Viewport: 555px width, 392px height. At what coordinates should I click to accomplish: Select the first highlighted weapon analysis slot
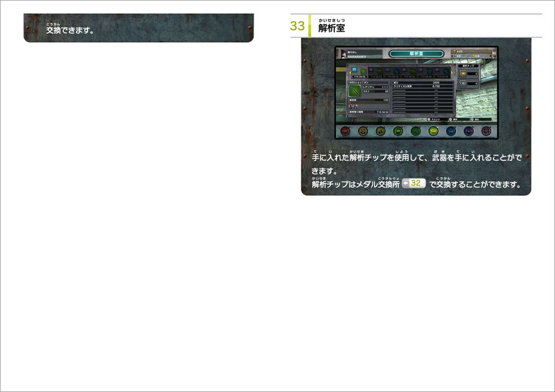(359, 73)
